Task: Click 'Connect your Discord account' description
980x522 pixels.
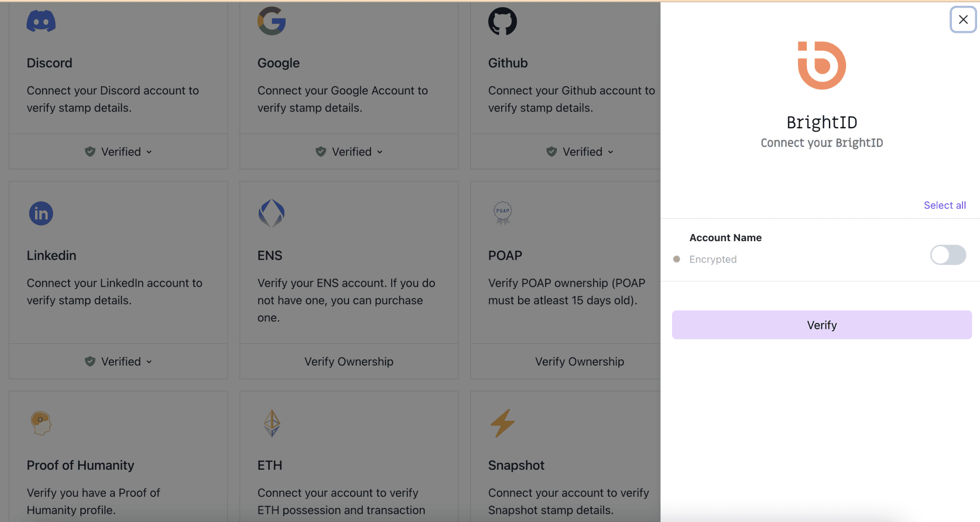Action: coord(113,99)
